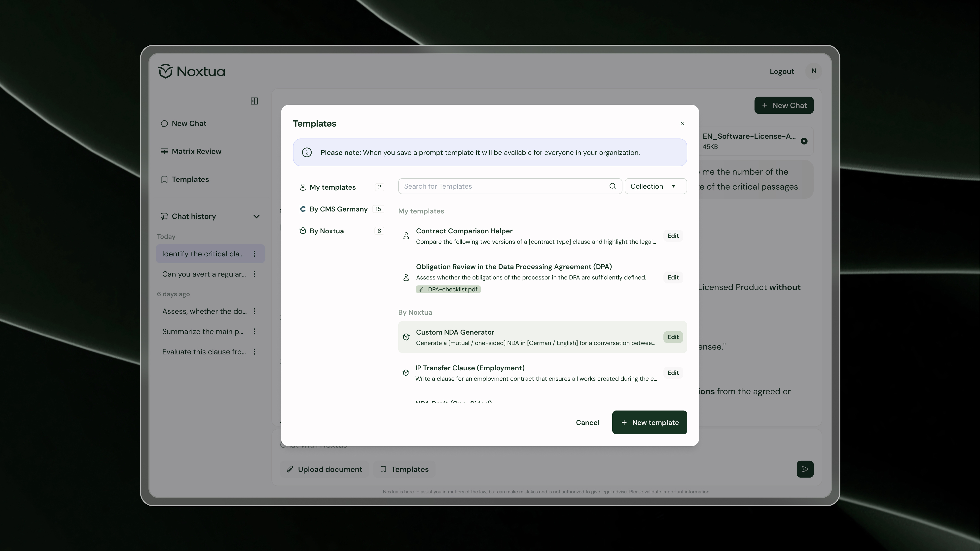This screenshot has height=551, width=980.
Task: Click the DPA-checklist.pdf attachment chip
Action: point(448,289)
